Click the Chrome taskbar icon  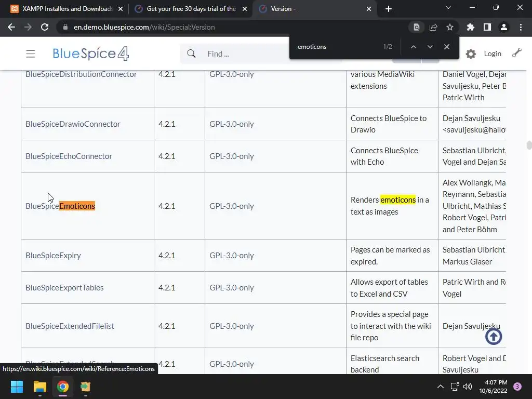pyautogui.click(x=63, y=387)
